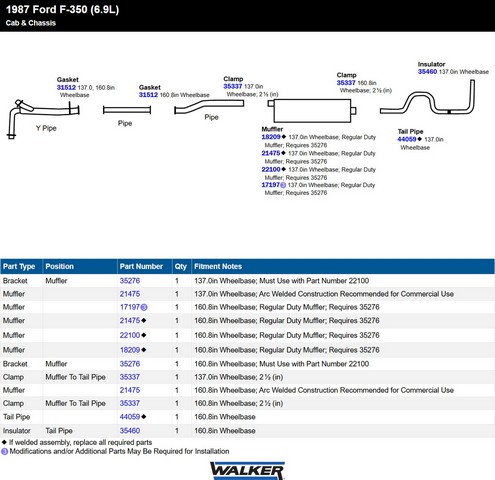
Task: Open 44059 Tail Pipe link in the table
Action: [x=130, y=417]
